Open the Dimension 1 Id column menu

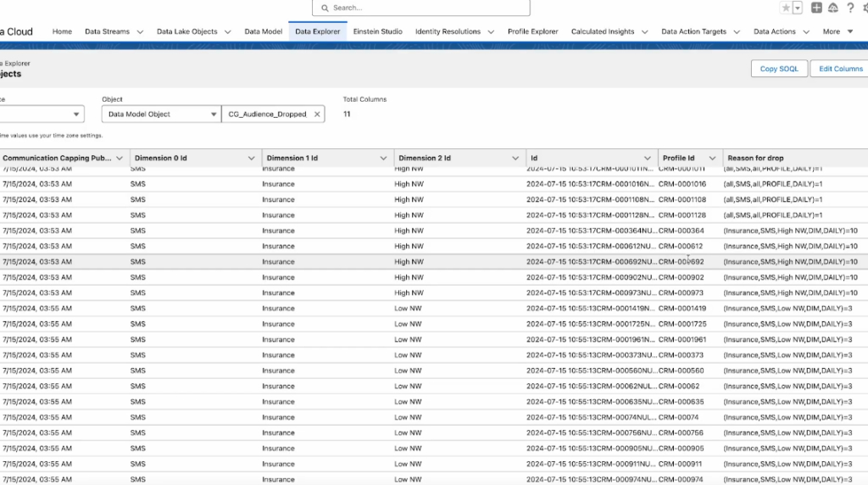[x=383, y=159]
